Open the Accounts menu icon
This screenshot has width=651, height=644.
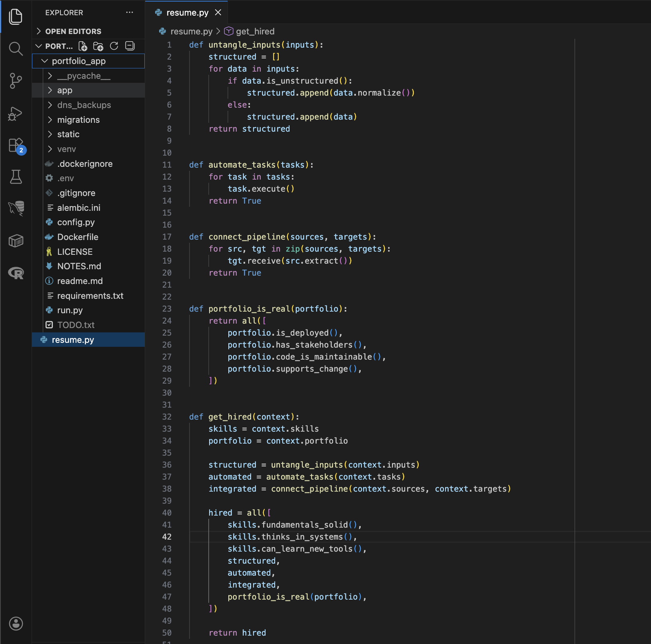click(x=16, y=623)
